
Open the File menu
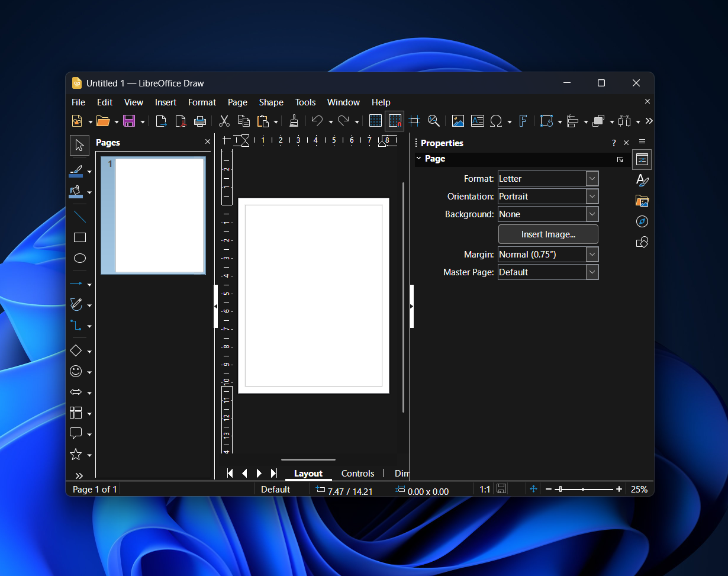pyautogui.click(x=78, y=102)
